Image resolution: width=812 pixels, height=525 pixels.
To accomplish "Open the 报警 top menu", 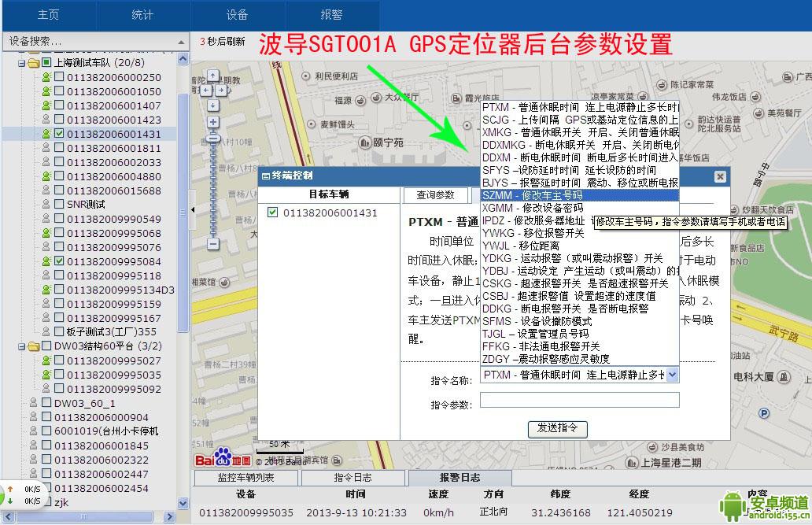I will point(331,15).
